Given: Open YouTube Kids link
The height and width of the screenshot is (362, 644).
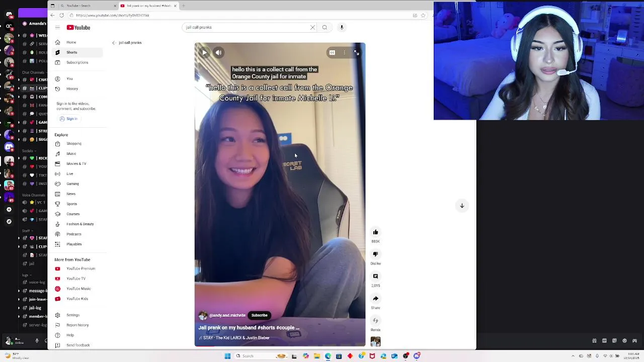Looking at the screenshot, I should pos(77,299).
